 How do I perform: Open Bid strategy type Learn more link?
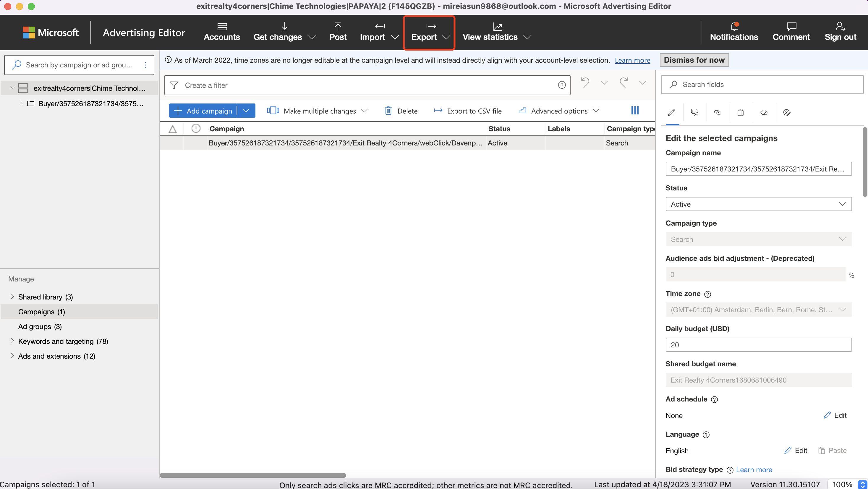click(x=754, y=469)
